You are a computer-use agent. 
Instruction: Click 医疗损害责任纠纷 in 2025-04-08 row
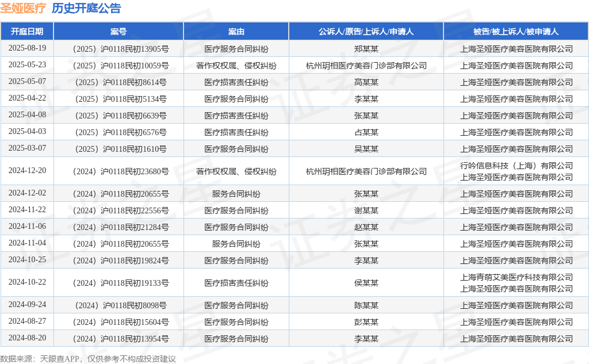tap(236, 116)
